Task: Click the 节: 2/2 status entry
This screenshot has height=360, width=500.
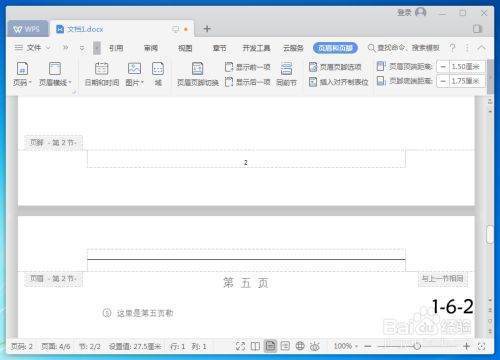Action: (90, 347)
